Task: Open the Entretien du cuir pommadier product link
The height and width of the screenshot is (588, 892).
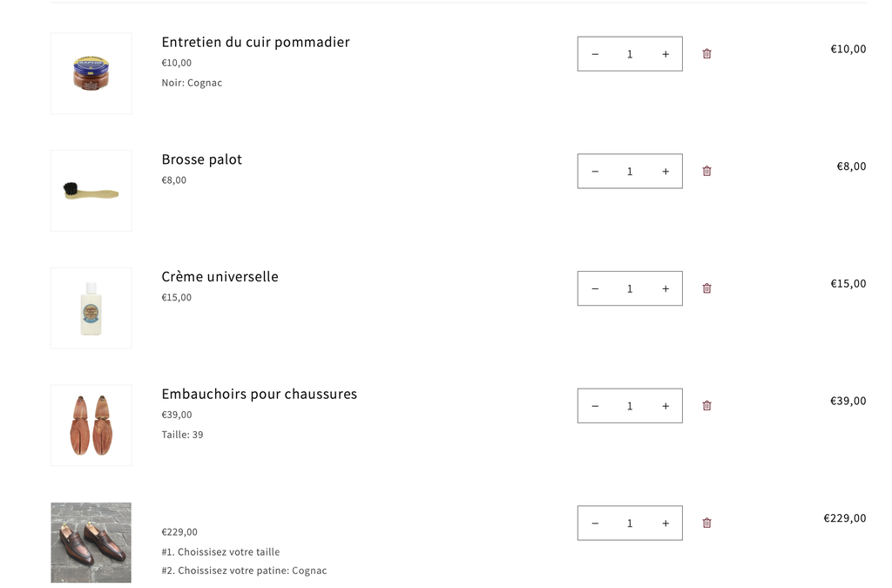Action: point(255,42)
